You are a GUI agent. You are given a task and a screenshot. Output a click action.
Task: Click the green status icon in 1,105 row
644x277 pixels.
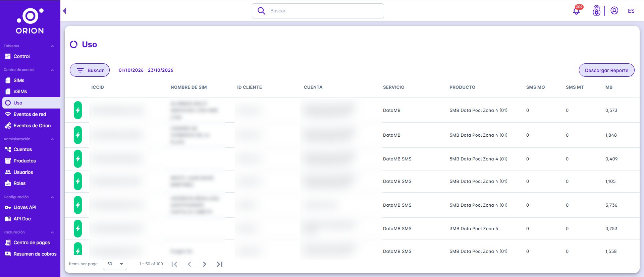78,181
